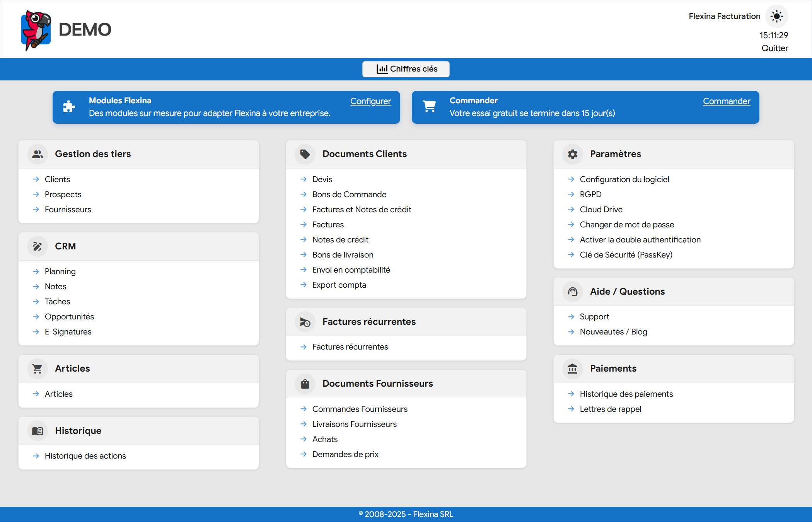Open the Clients list
812x522 pixels.
[x=57, y=179]
